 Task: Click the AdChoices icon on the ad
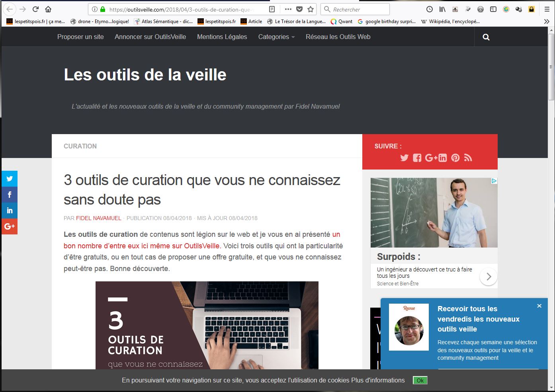point(494,181)
